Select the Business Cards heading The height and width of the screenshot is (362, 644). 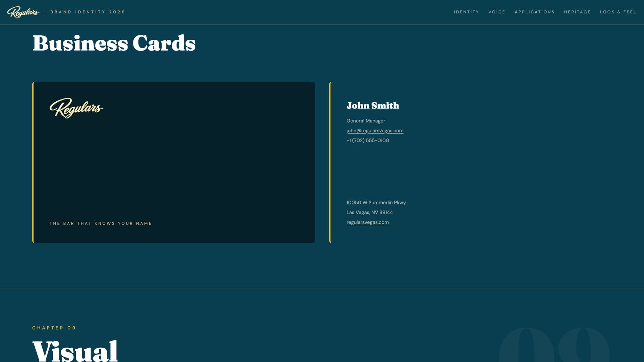(x=114, y=43)
